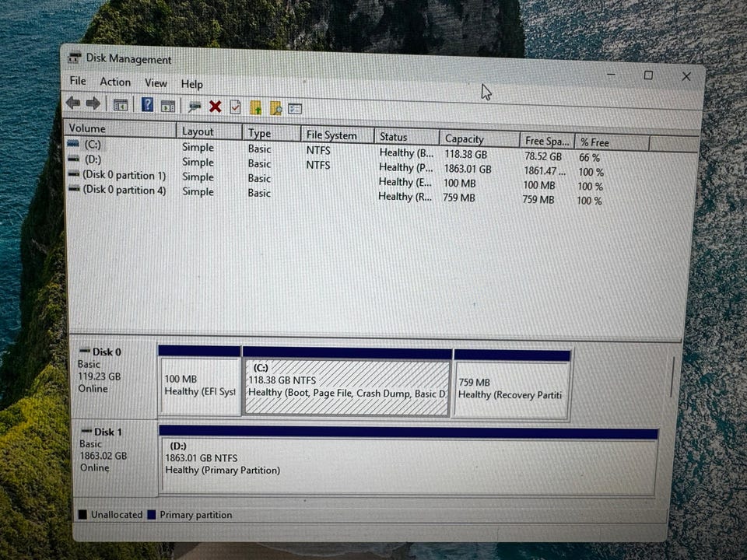This screenshot has height=560, width=747.
Task: Click the drive icon beside Disk 0 partition 1
Action: tap(74, 173)
